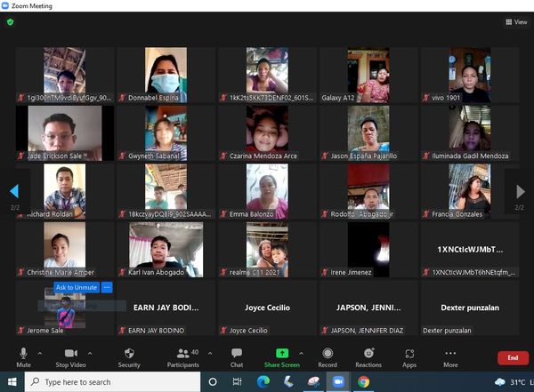Open the View layout menu

515,22
